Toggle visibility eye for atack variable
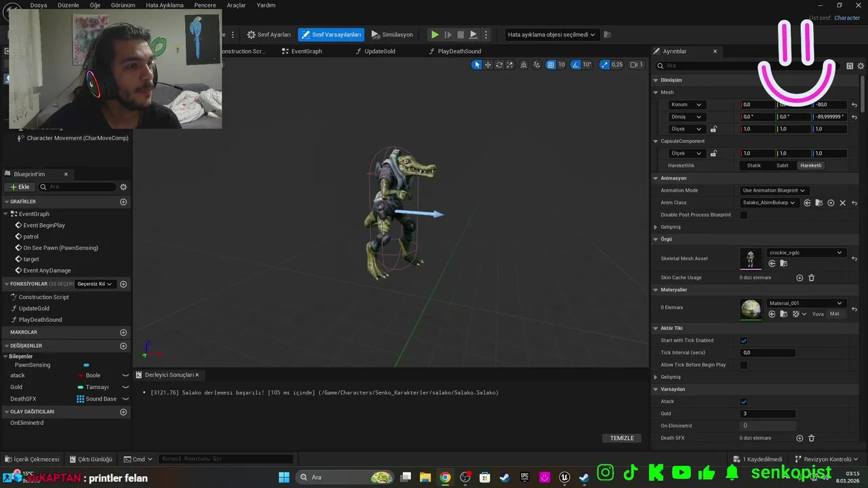The image size is (868, 488). click(x=125, y=375)
